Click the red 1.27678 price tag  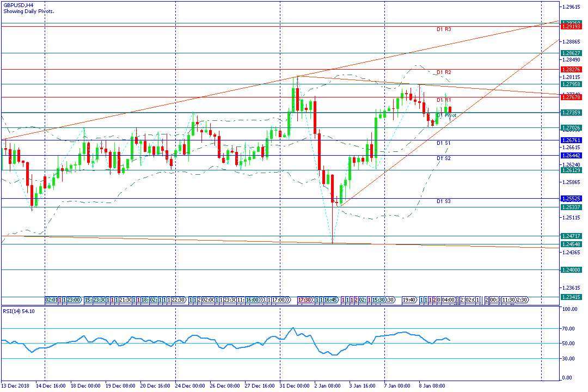tap(571, 97)
